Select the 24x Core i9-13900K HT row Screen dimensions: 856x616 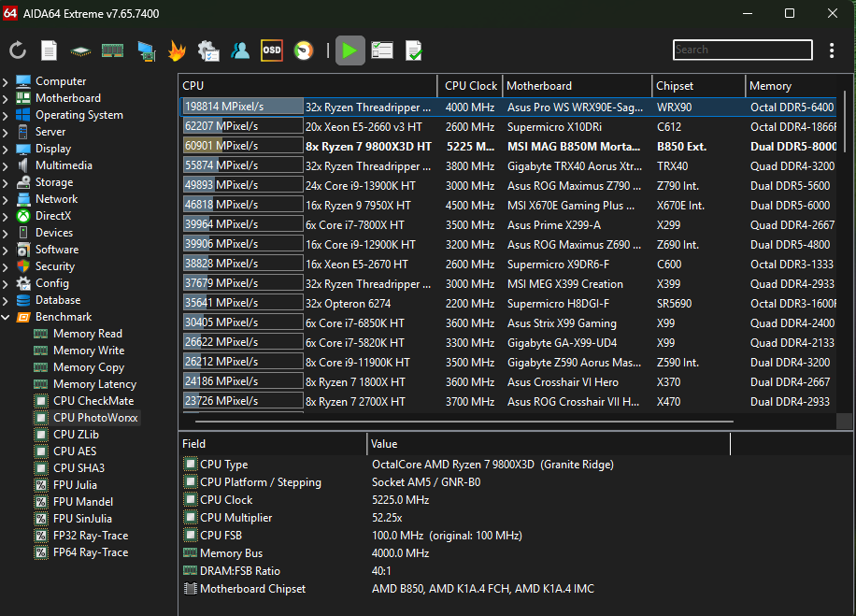point(507,186)
